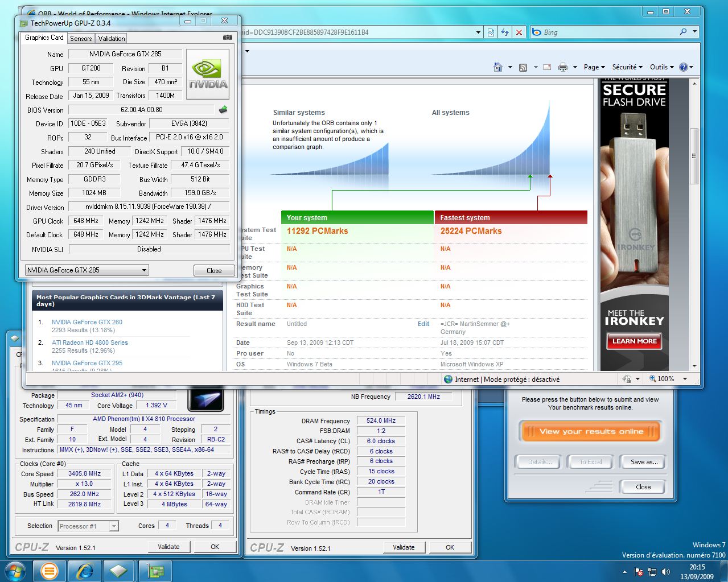Click View your results online button
The width and height of the screenshot is (728, 582).
pos(590,432)
